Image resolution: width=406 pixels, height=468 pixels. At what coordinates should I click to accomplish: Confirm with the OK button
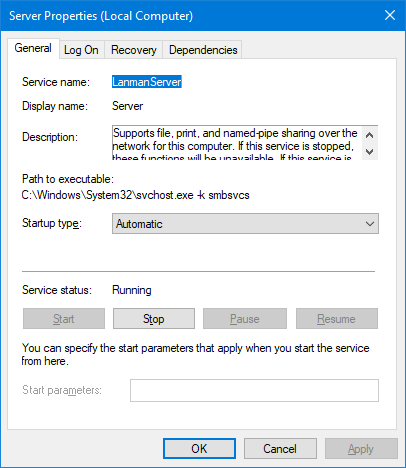[199, 449]
